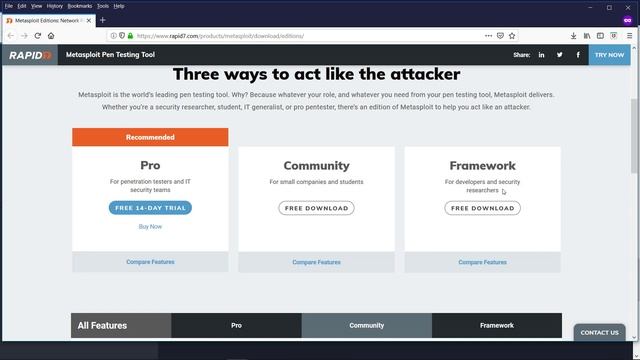Screen dimensions: 640x360
Task: Click the Community edition heading
Action: 316,166
